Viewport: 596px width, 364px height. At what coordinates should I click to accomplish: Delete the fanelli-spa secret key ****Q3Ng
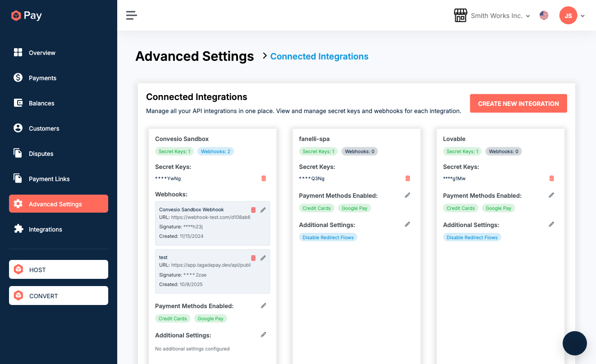tap(408, 178)
